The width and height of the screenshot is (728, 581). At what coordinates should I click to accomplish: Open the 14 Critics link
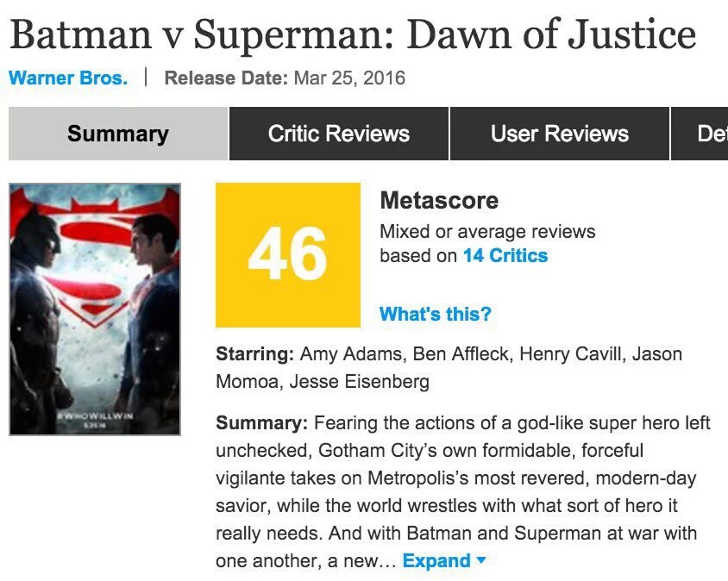point(505,255)
